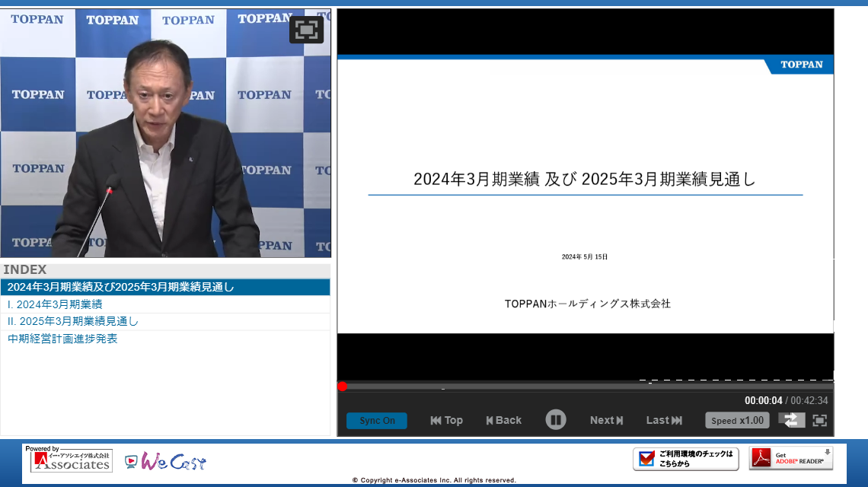This screenshot has height=487, width=868.
Task: Open fullscreen mode from the player controls
Action: pyautogui.click(x=819, y=420)
